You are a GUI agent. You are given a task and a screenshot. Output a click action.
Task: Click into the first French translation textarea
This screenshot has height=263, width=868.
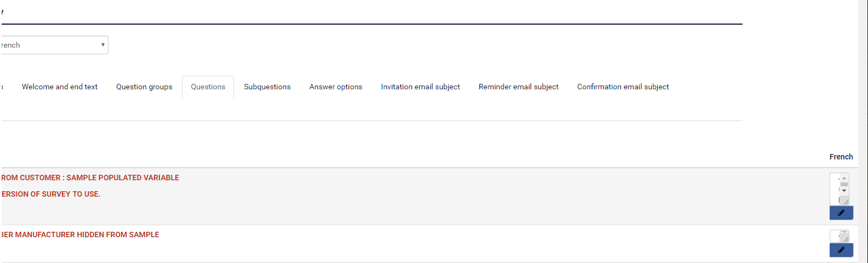coord(835,188)
